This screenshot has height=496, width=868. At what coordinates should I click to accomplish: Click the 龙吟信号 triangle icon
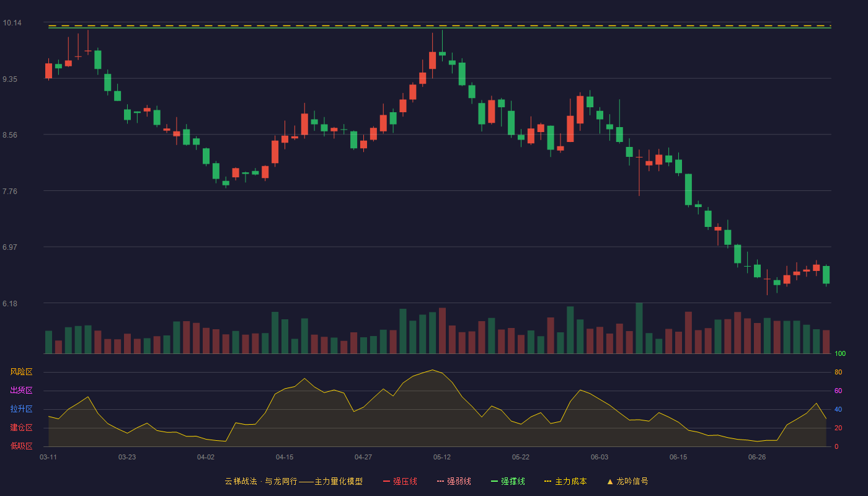tap(610, 481)
